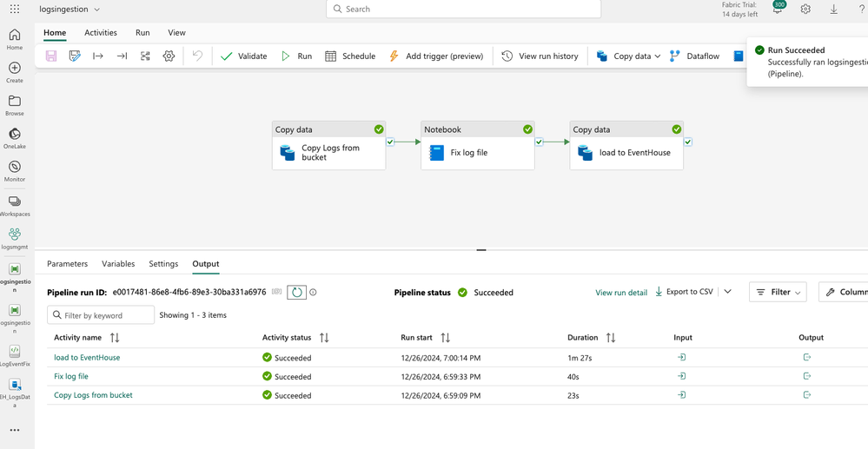
Task: Switch to the Activities ribbon tab
Action: pos(101,33)
